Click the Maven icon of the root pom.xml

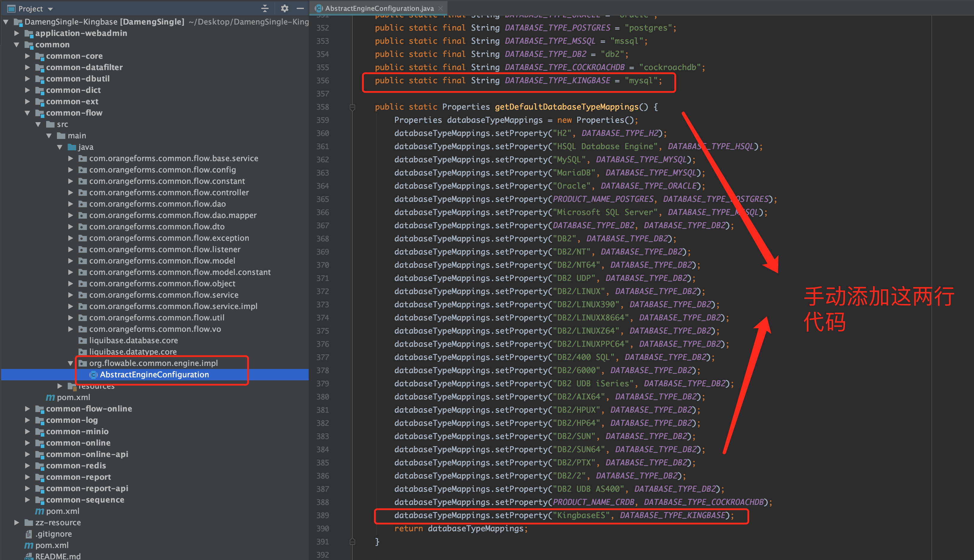tap(28, 545)
